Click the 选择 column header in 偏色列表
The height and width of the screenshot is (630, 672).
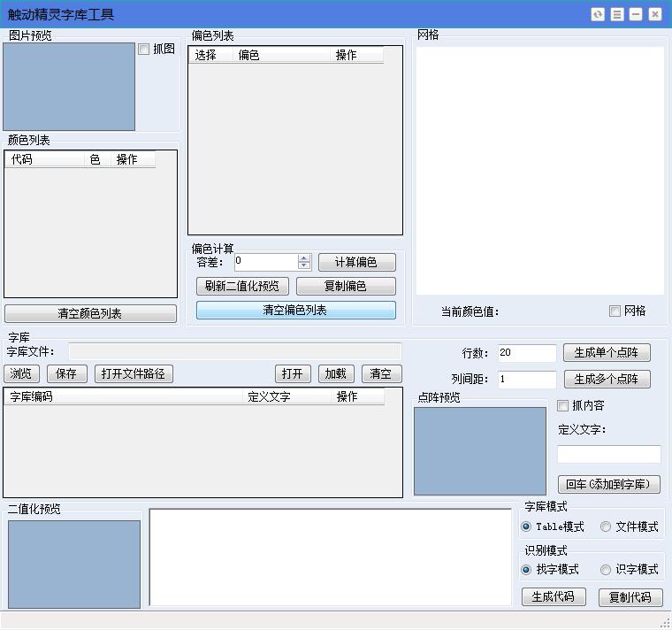(x=211, y=55)
